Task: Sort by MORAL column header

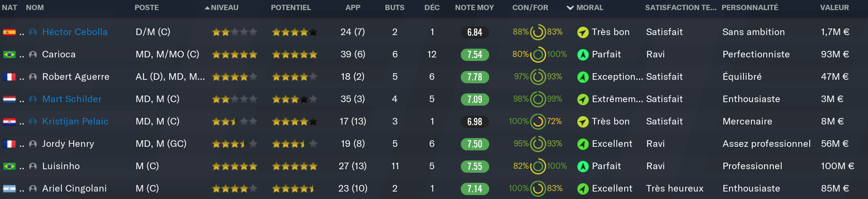Action: pos(590,7)
